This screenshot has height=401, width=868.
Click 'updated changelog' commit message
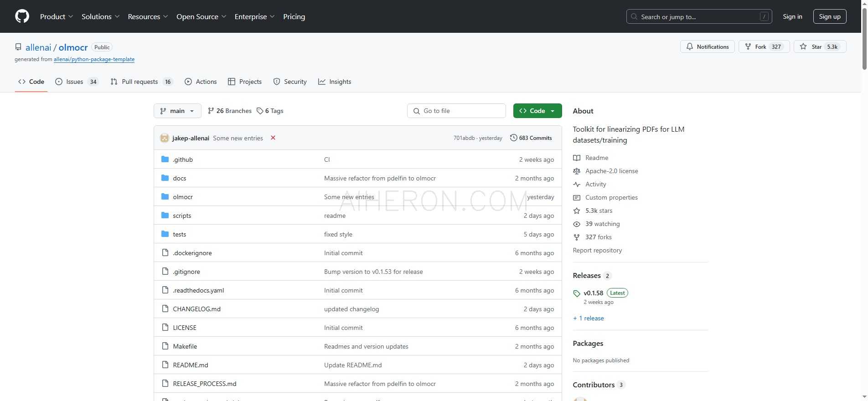coord(351,309)
